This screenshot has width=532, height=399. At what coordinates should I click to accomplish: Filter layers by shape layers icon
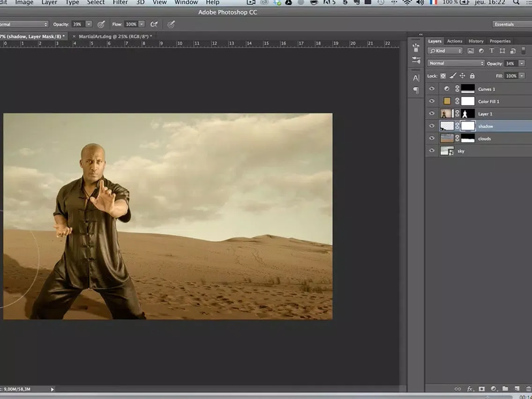point(502,51)
